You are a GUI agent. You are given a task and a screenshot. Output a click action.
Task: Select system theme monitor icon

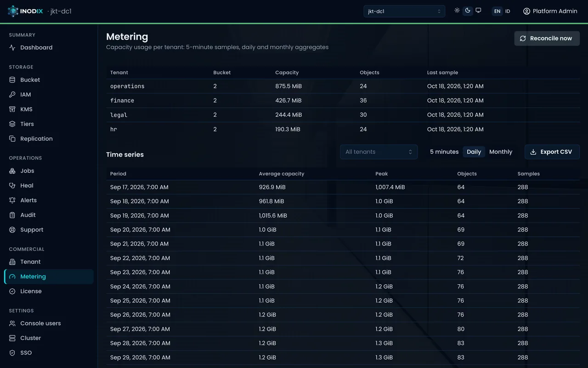[478, 11]
